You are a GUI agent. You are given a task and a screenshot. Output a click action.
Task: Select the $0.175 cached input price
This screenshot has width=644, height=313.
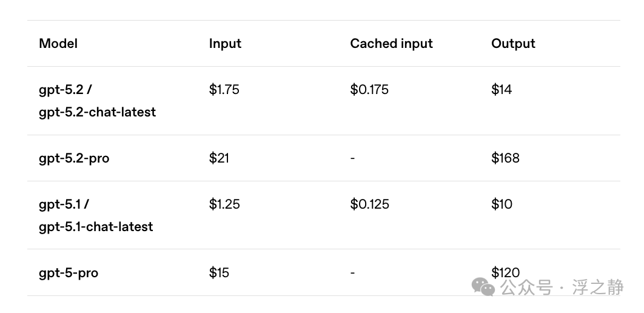(369, 90)
